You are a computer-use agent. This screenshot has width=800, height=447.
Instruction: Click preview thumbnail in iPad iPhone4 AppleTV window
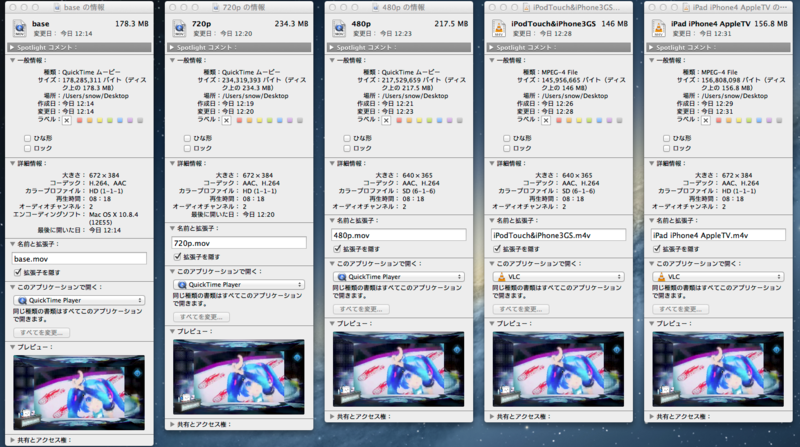pyautogui.click(x=718, y=369)
